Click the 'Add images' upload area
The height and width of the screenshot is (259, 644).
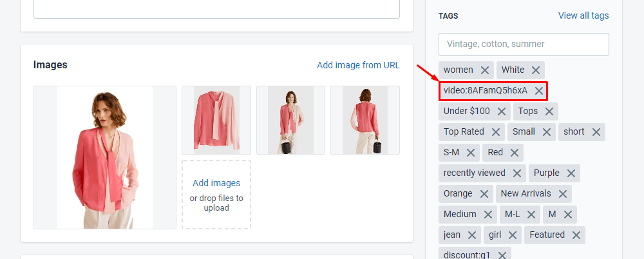pyautogui.click(x=216, y=195)
